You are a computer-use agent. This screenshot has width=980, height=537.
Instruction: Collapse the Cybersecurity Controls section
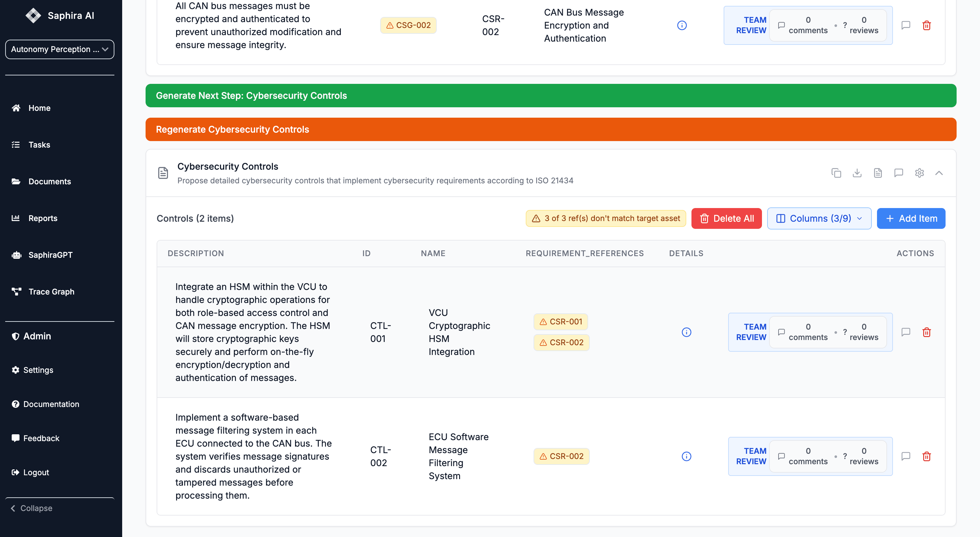938,173
